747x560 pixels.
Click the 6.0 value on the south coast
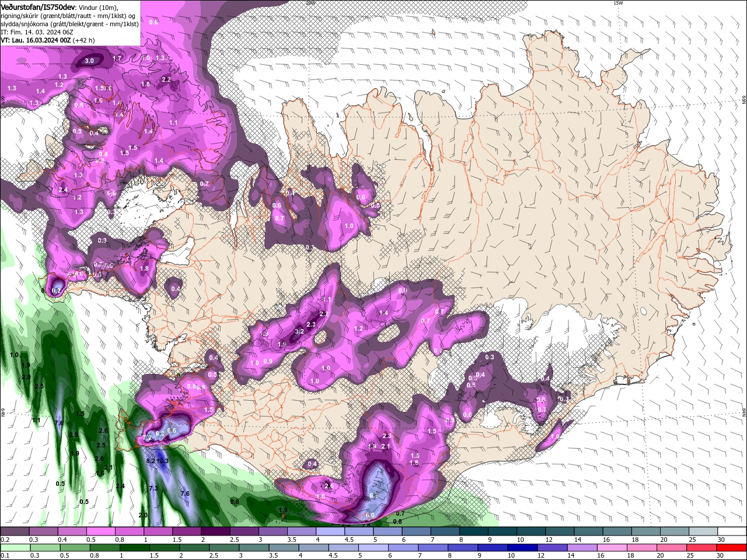coord(370,516)
